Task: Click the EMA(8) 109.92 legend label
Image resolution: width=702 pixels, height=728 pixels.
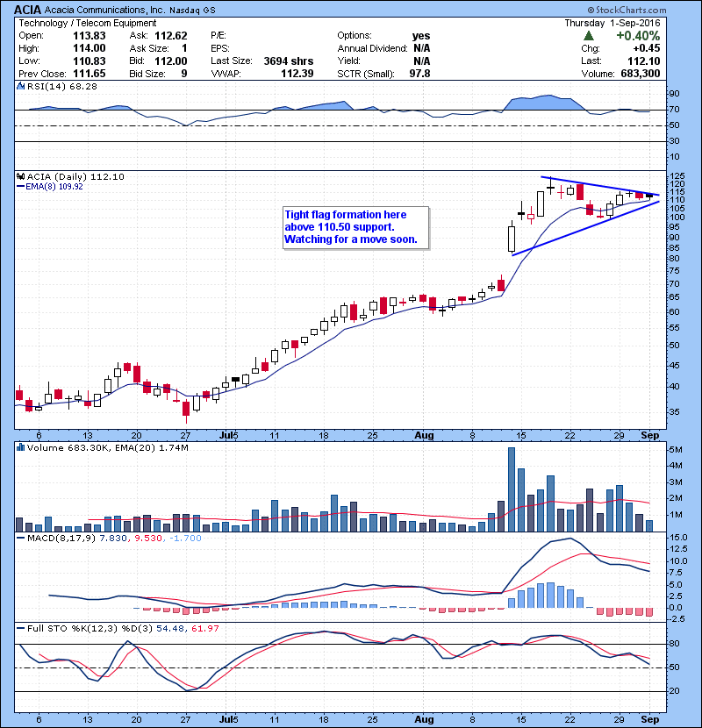Action: pyautogui.click(x=54, y=187)
